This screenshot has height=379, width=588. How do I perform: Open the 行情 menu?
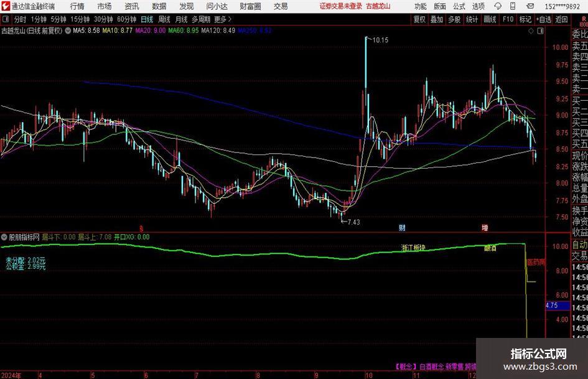[77, 6]
